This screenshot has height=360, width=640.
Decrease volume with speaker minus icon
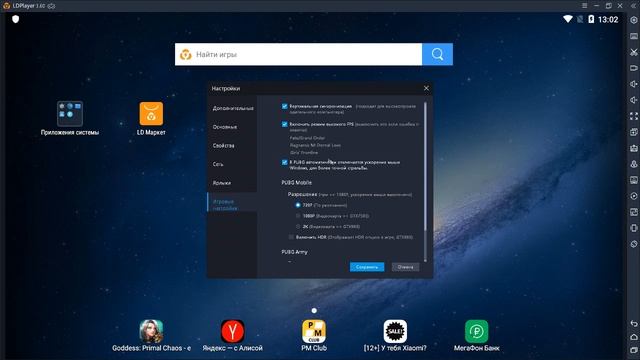634,100
